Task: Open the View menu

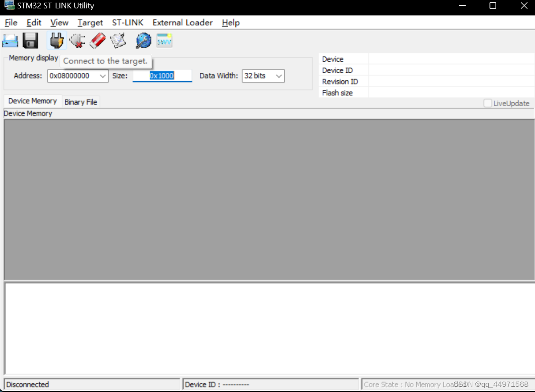Action: tap(59, 22)
